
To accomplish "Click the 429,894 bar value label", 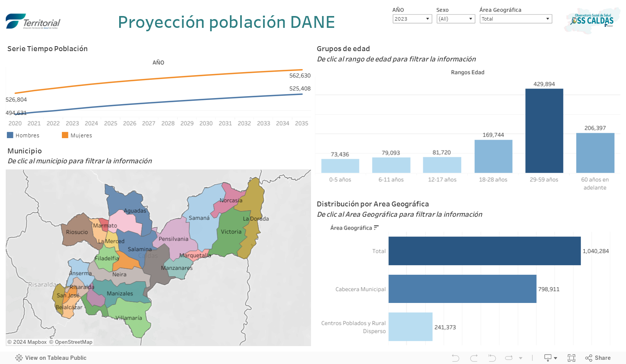I will [544, 84].
